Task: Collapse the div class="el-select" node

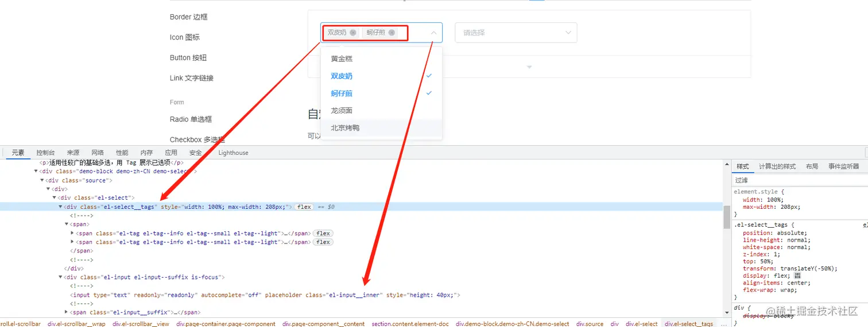Action: coord(55,198)
